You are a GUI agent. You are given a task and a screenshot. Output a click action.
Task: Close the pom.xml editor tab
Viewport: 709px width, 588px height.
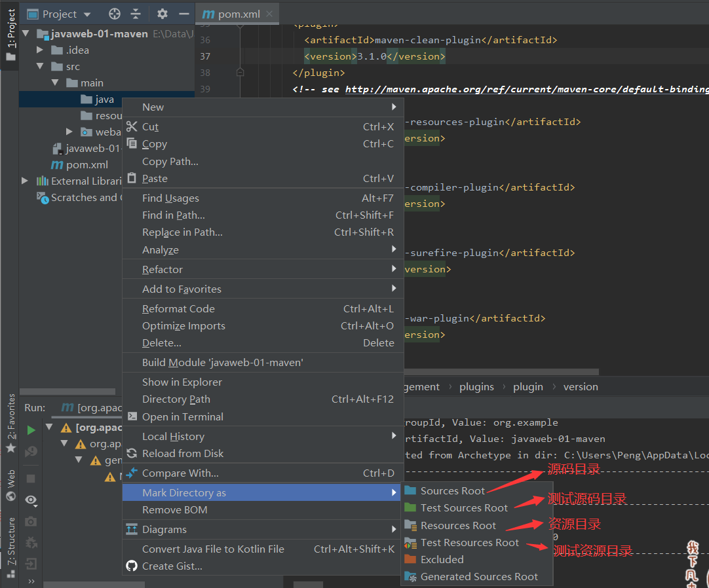tap(269, 14)
